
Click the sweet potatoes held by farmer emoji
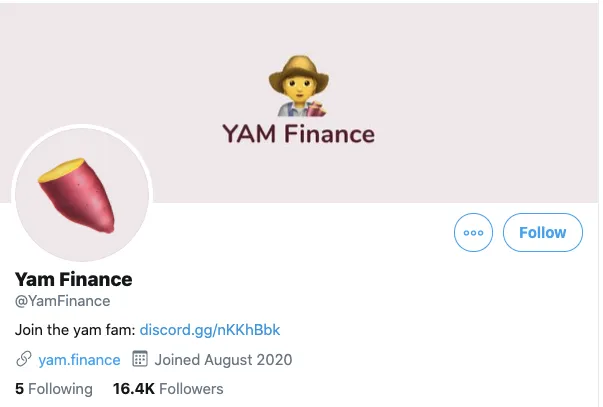coord(316,109)
